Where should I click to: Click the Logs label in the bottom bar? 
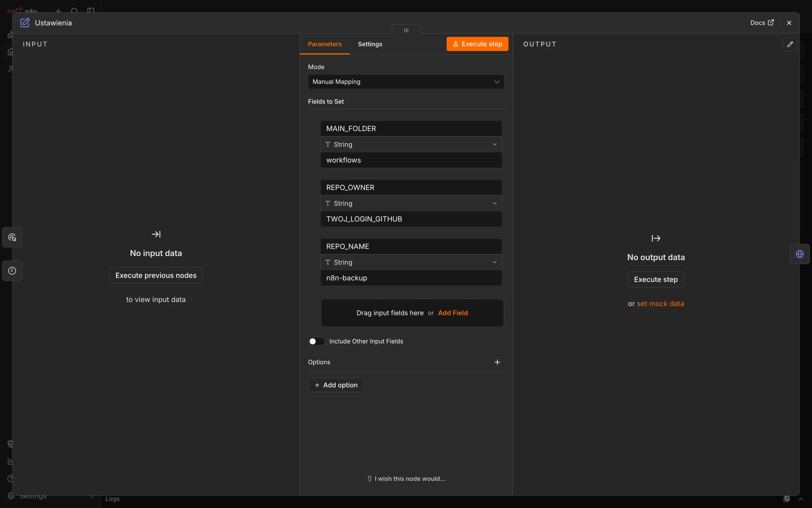click(112, 499)
